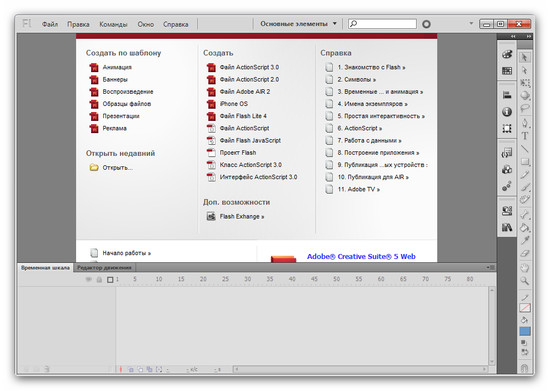This screenshot has width=550, height=391.
Task: Select the Brush tool
Action: (525, 187)
